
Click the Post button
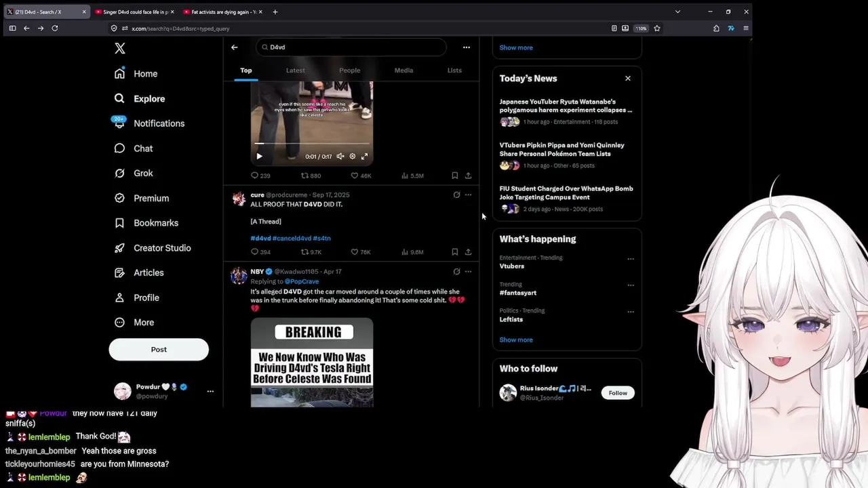pos(159,349)
